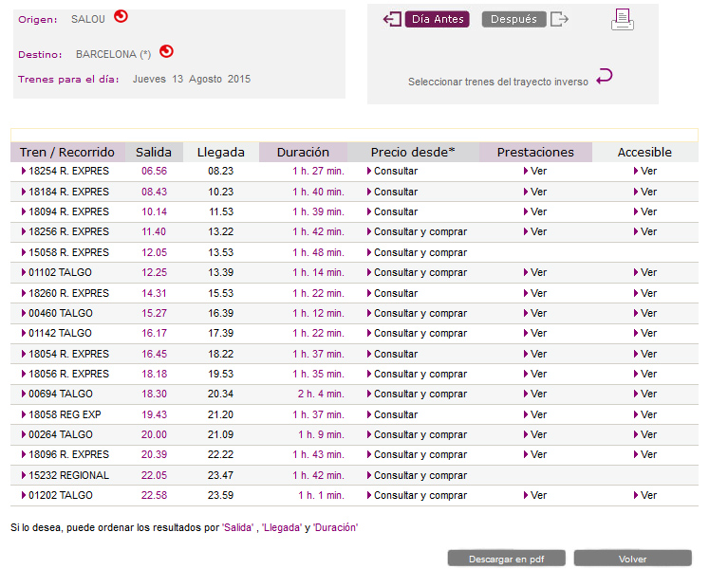Open route of train 00264 TALGO
Image resolution: width=728 pixels, height=569 pixels.
click(57, 435)
